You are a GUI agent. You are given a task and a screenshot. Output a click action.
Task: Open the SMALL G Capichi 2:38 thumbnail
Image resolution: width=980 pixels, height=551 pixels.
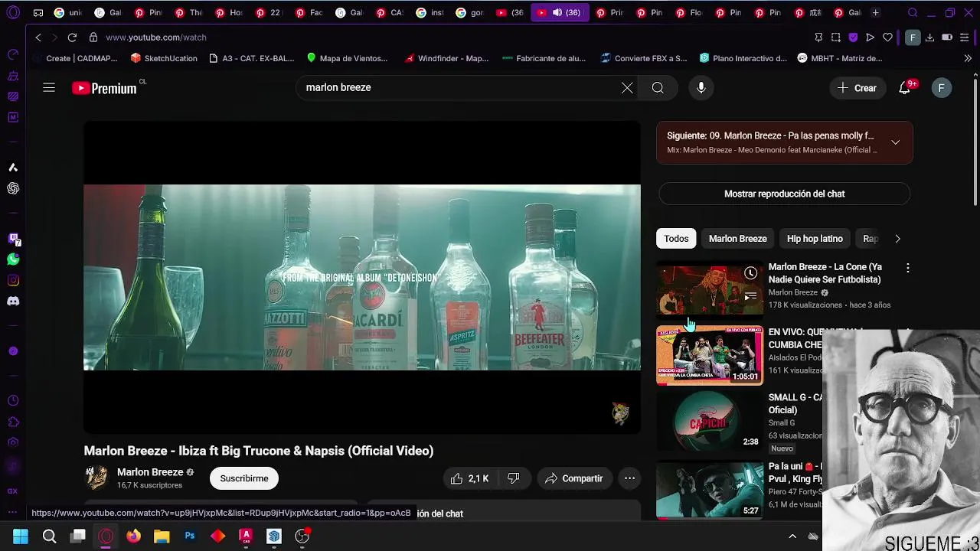pos(710,421)
